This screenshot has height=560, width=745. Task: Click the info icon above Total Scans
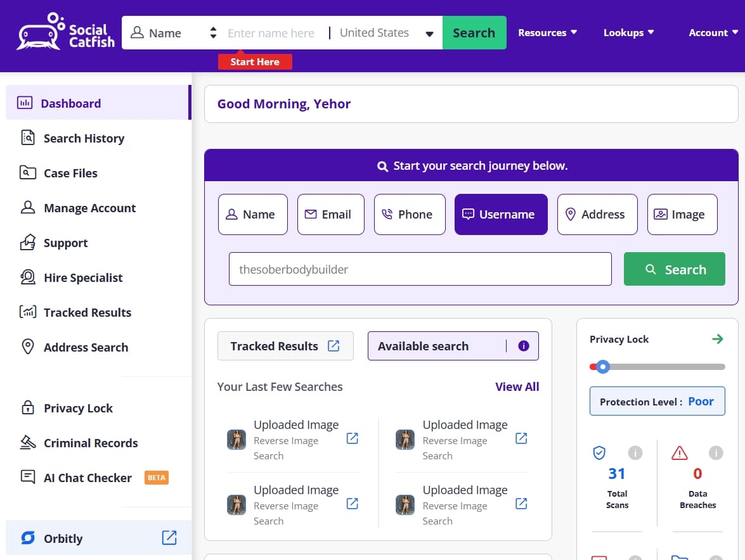[x=635, y=453]
